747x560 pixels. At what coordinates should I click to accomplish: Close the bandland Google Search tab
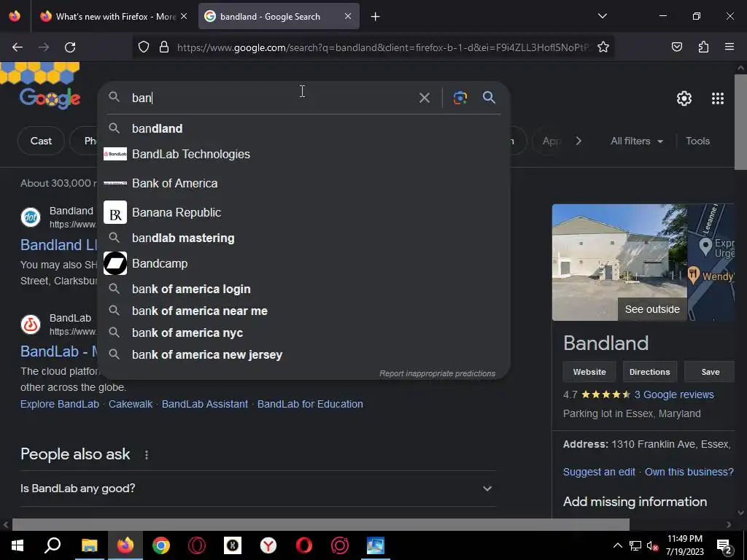348,16
